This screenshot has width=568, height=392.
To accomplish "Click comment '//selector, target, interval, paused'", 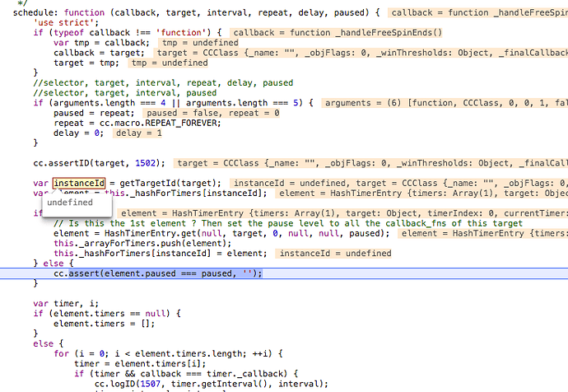I will pyautogui.click(x=125, y=93).
